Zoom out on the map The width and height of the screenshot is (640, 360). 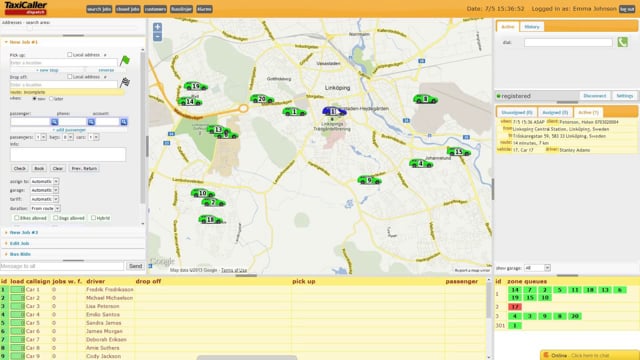click(157, 37)
